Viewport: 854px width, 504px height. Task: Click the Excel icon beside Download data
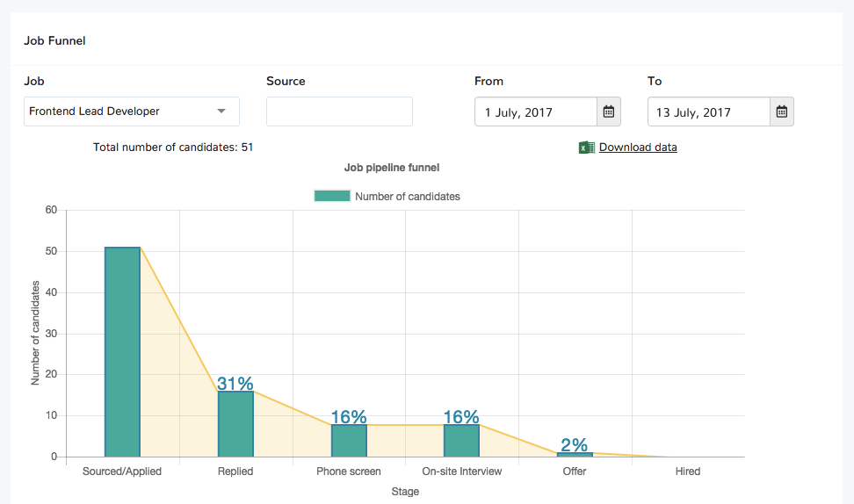[x=587, y=148]
